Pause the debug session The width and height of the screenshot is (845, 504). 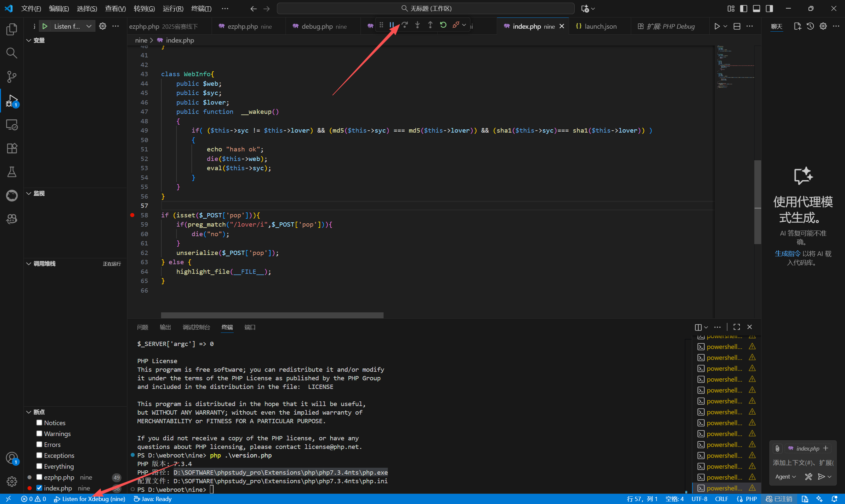(x=392, y=25)
